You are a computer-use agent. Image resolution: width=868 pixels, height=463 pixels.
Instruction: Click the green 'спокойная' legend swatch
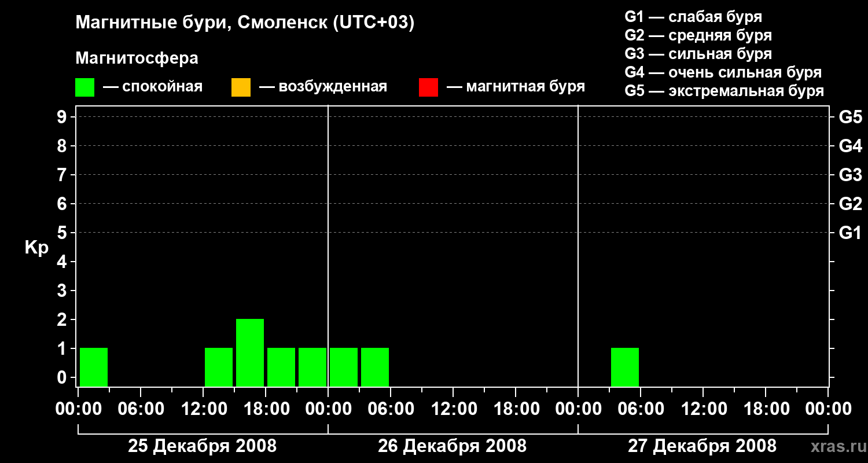coord(84,87)
